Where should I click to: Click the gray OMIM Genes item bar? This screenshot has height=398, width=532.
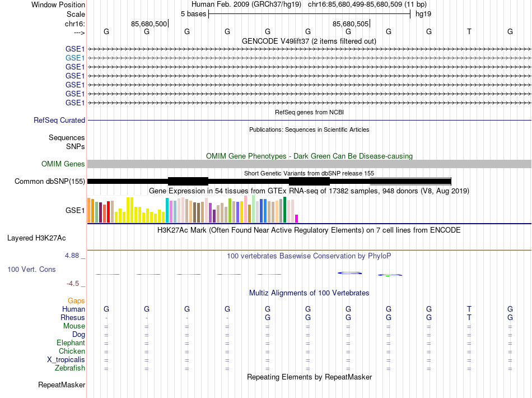[310, 164]
